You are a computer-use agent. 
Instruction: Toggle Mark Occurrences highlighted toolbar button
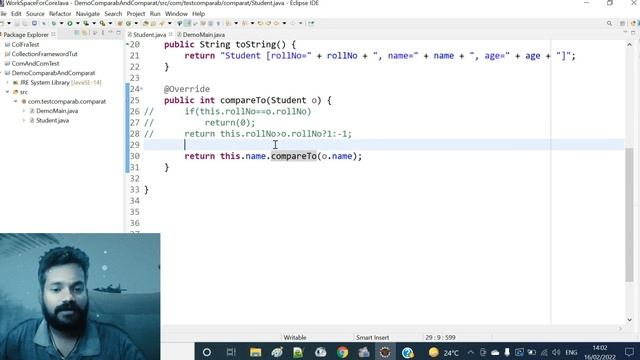[187, 23]
